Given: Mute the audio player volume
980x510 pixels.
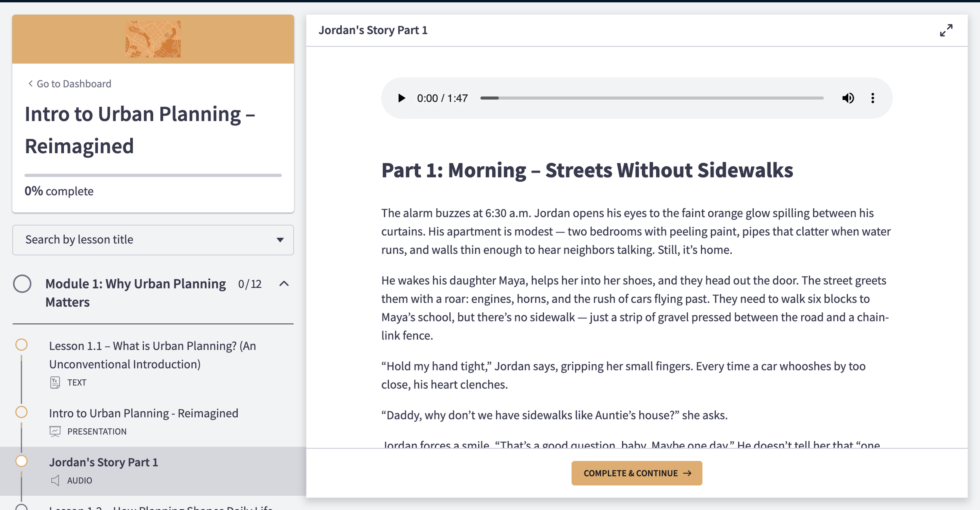Looking at the screenshot, I should point(848,98).
